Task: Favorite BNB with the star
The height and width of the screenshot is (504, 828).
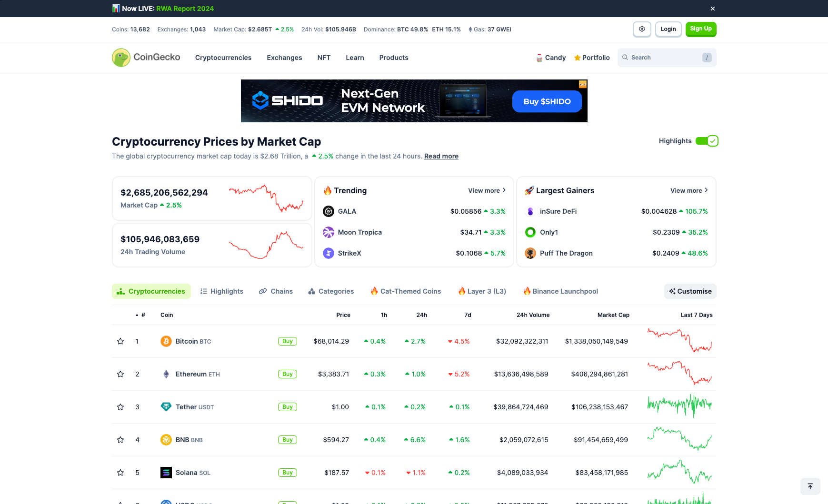Action: [x=120, y=440]
